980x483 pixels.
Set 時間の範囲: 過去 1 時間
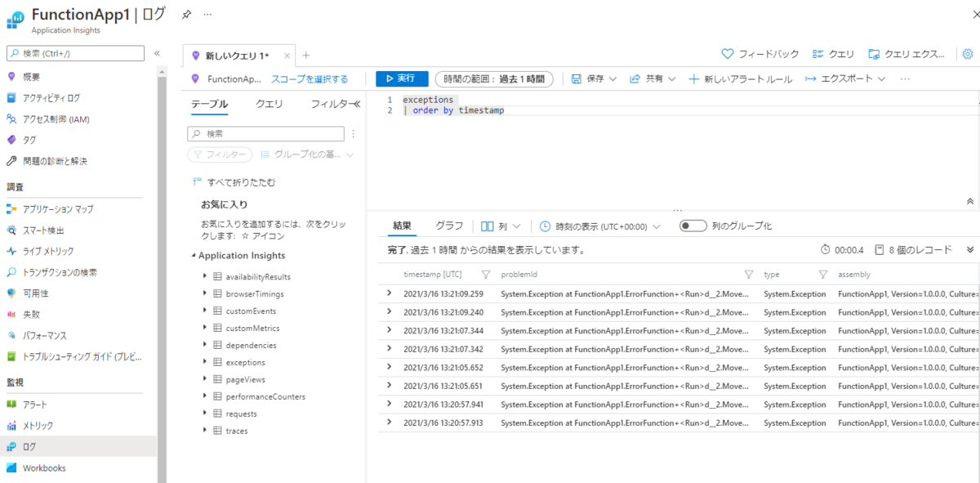coord(494,79)
